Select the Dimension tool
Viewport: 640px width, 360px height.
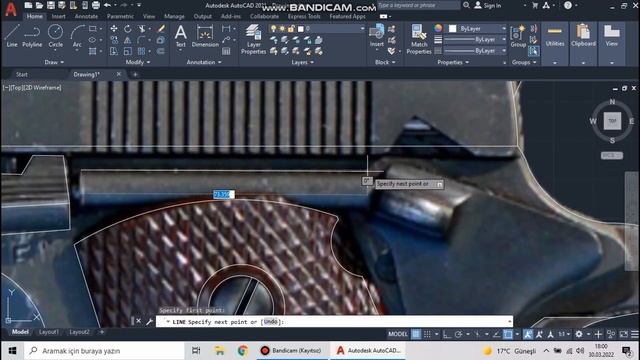(205, 36)
